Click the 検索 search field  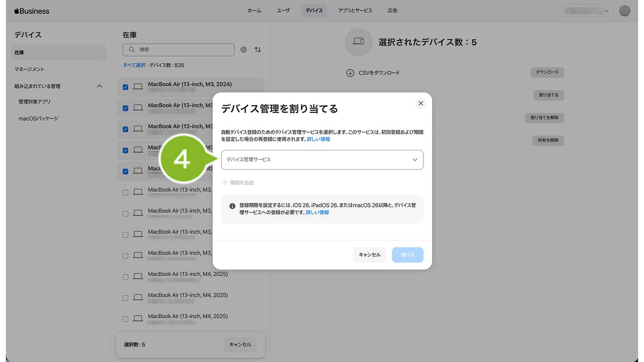[179, 50]
